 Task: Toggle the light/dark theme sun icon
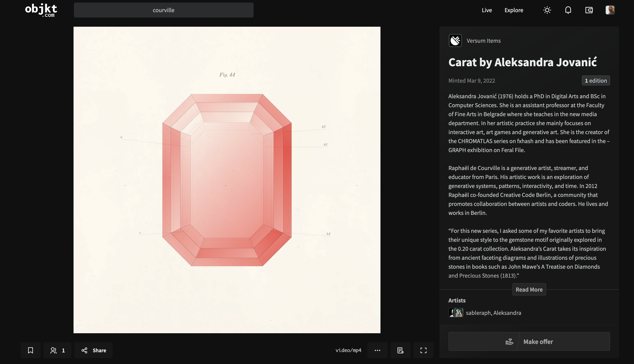pyautogui.click(x=547, y=10)
